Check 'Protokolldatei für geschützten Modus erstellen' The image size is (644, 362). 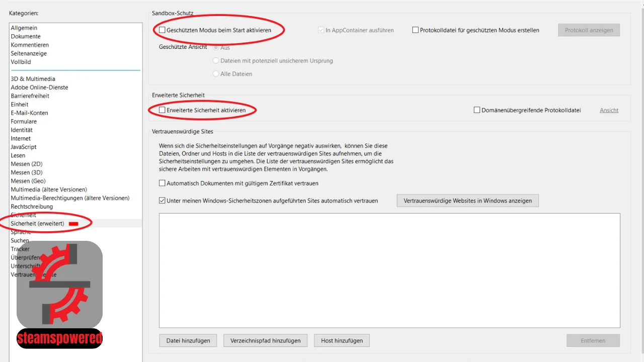[x=416, y=30]
